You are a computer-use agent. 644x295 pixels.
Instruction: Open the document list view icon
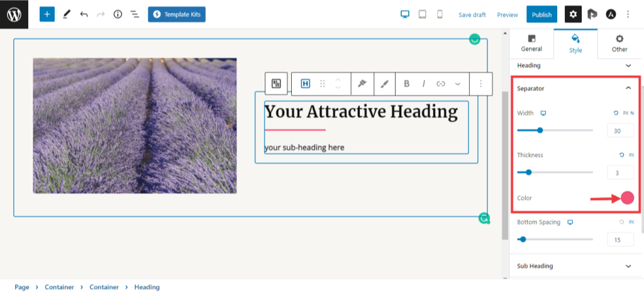point(135,14)
